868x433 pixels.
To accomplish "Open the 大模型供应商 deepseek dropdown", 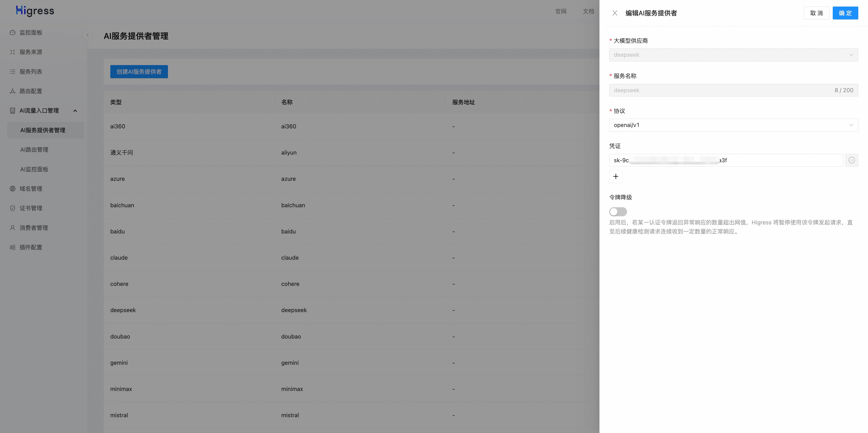I will point(733,55).
